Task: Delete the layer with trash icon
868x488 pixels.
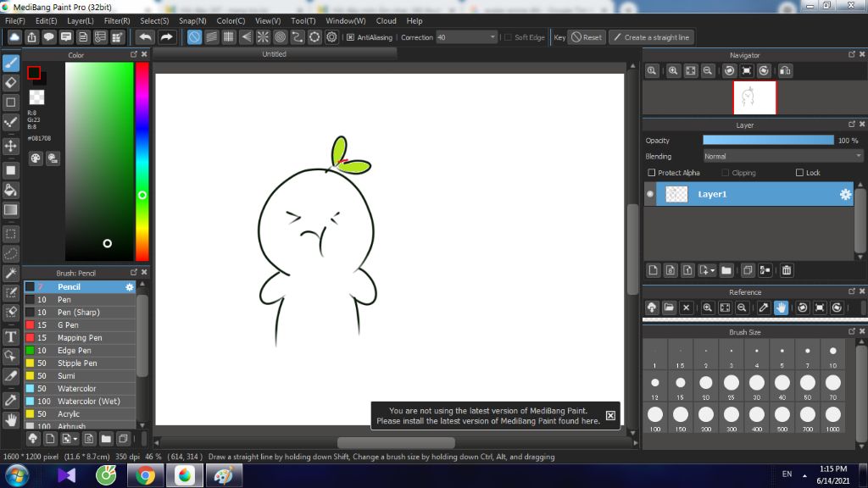Action: [787, 270]
